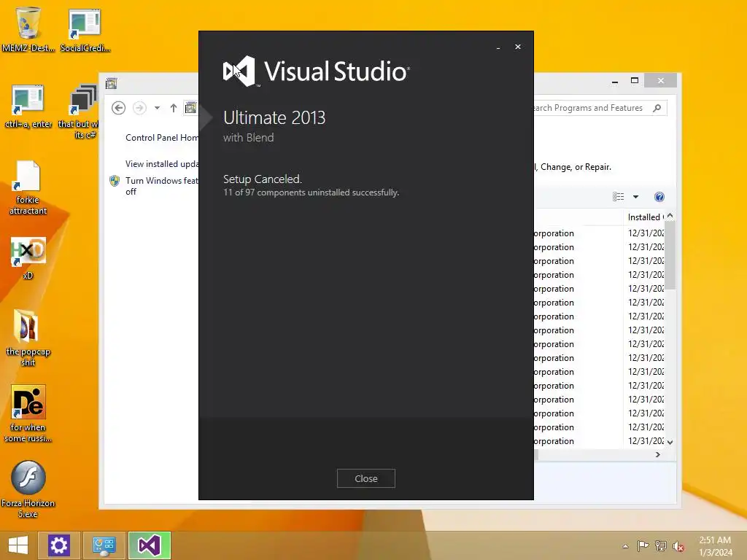Select 'the popcap shit' folder icon
747x560 pixels.
point(28,337)
